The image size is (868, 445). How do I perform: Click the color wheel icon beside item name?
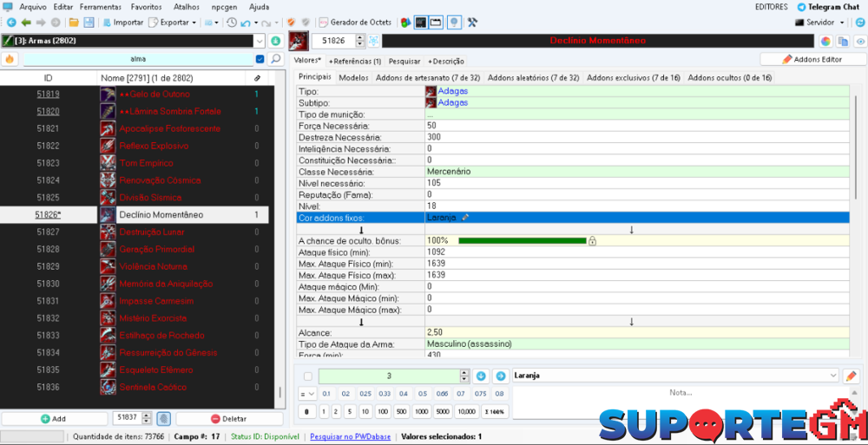click(825, 41)
